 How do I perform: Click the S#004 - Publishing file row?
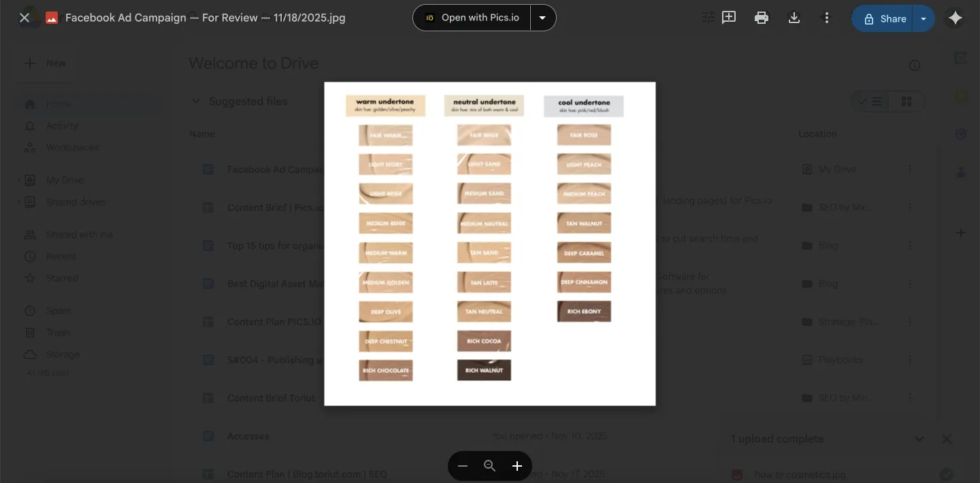(558, 360)
